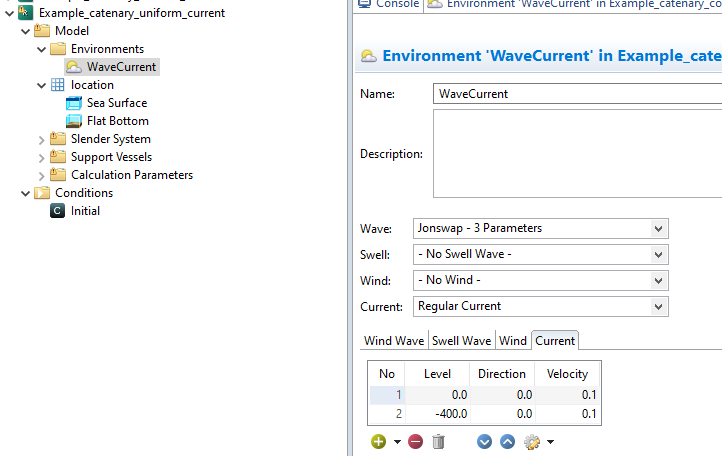Screen dimensions: 722x456
Task: Open the Wave type dropdown
Action: click(540, 228)
